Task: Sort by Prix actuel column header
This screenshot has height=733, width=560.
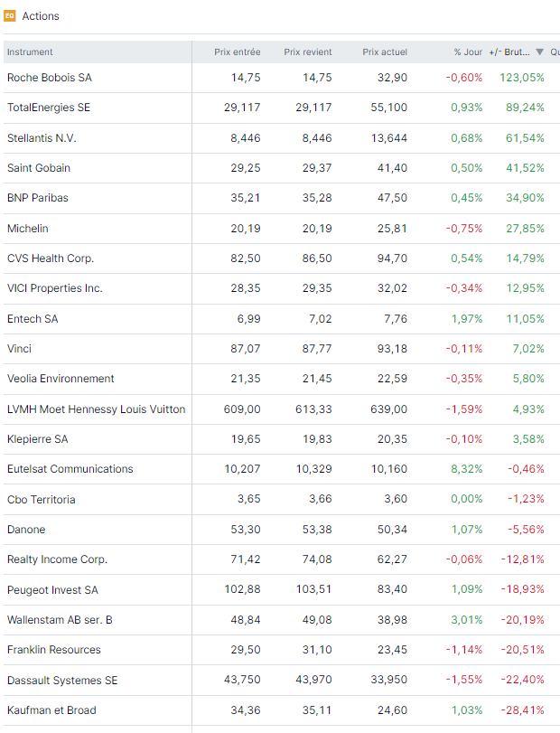Action: [x=385, y=52]
